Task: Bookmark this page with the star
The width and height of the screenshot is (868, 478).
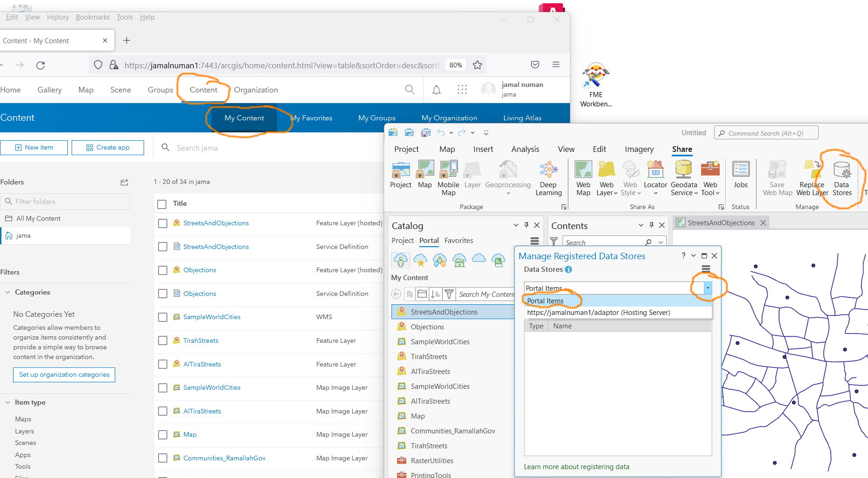Action: click(x=477, y=65)
